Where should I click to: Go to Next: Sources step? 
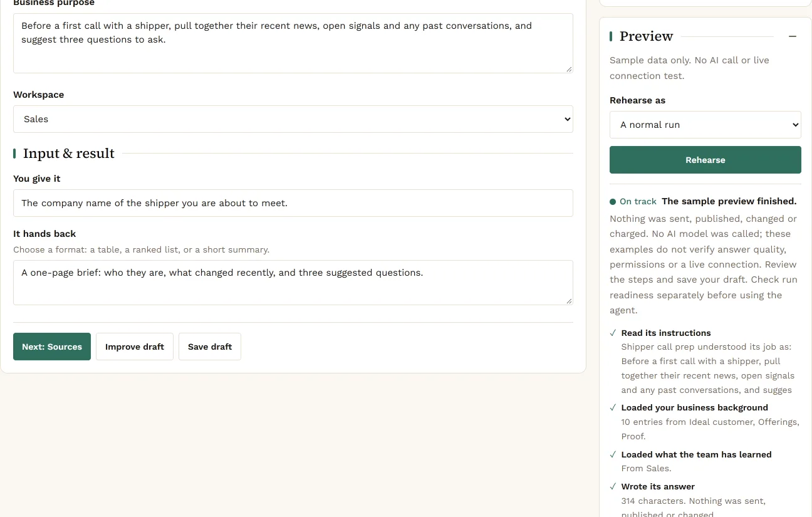pyautogui.click(x=52, y=347)
